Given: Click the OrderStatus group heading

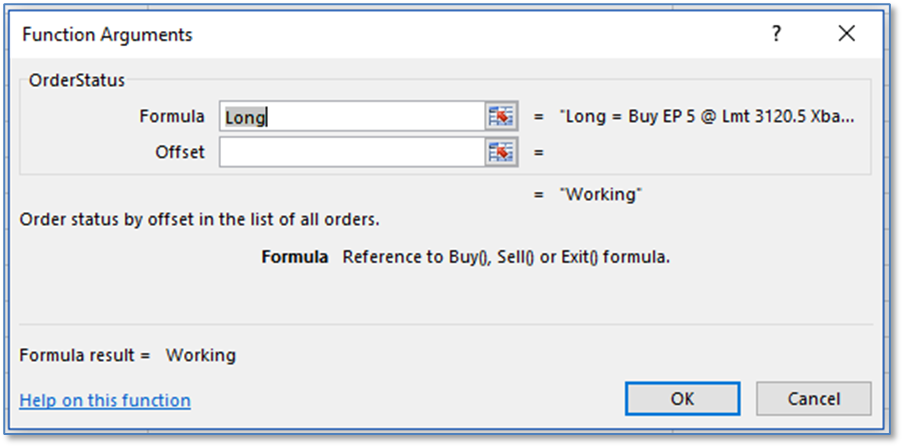Looking at the screenshot, I should tap(77, 80).
